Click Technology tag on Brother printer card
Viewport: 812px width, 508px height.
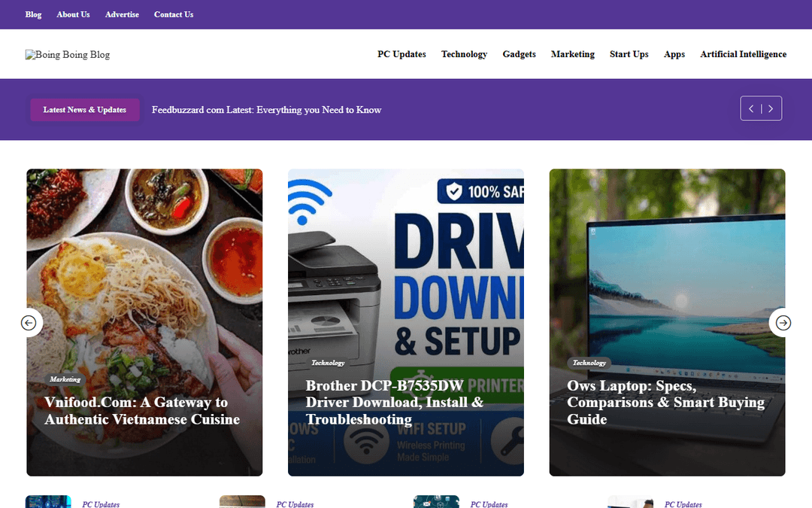327,363
